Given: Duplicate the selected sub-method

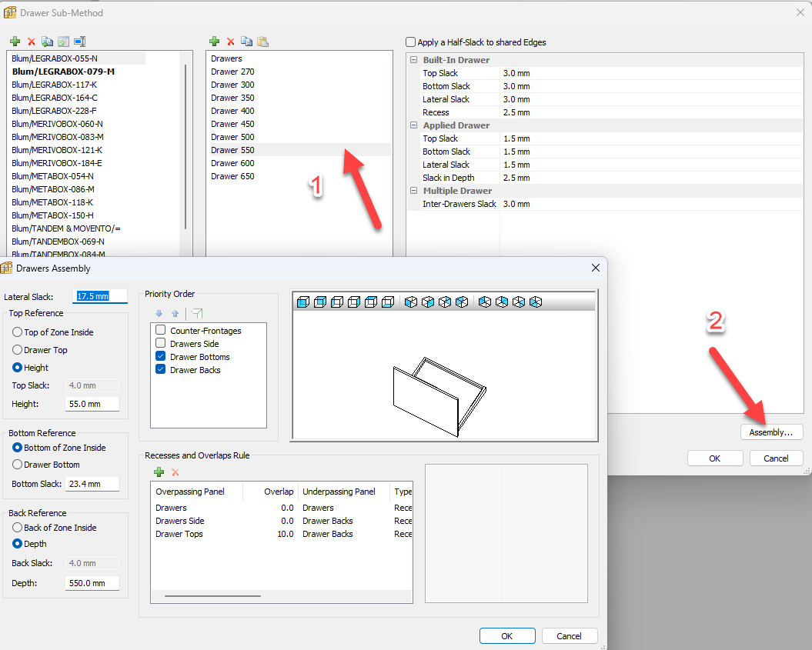Looking at the screenshot, I should point(47,41).
